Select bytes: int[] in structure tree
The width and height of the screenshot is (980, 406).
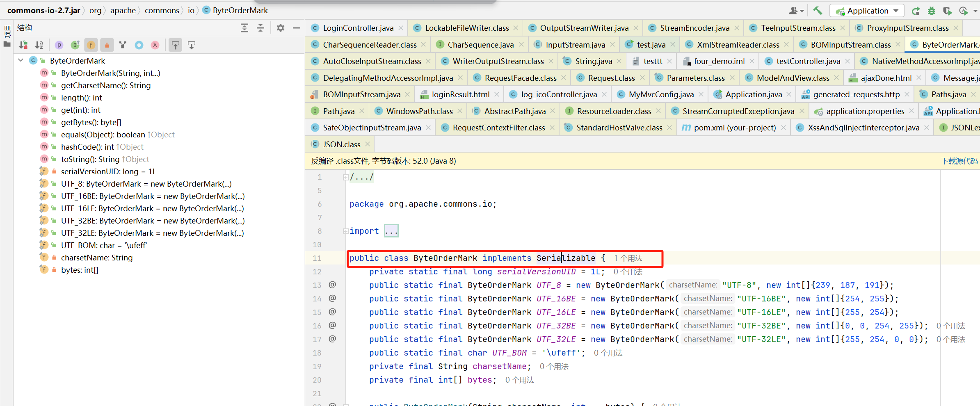pos(80,270)
